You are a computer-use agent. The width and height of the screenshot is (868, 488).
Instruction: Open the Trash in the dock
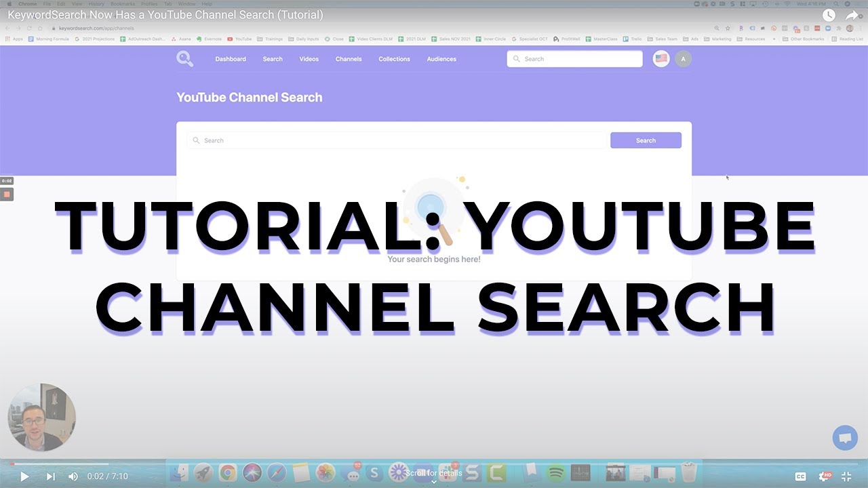tap(689, 472)
